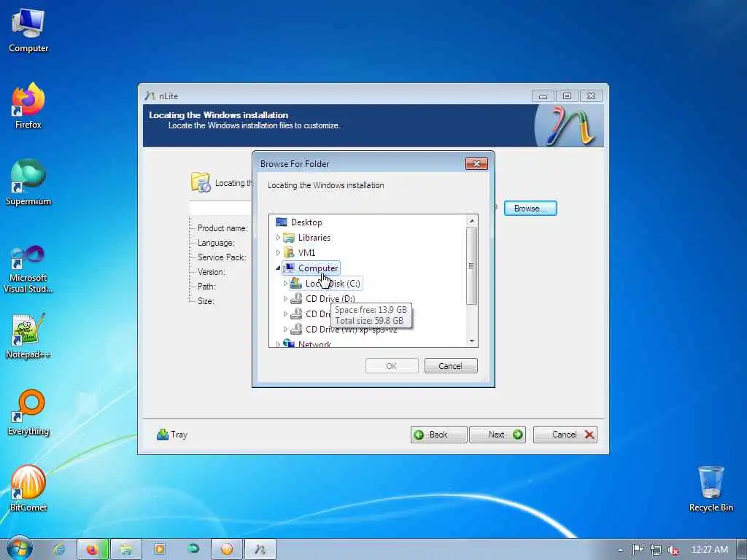Image resolution: width=747 pixels, height=560 pixels.
Task: Select the Notepad++ desktop shortcut
Action: tap(28, 336)
